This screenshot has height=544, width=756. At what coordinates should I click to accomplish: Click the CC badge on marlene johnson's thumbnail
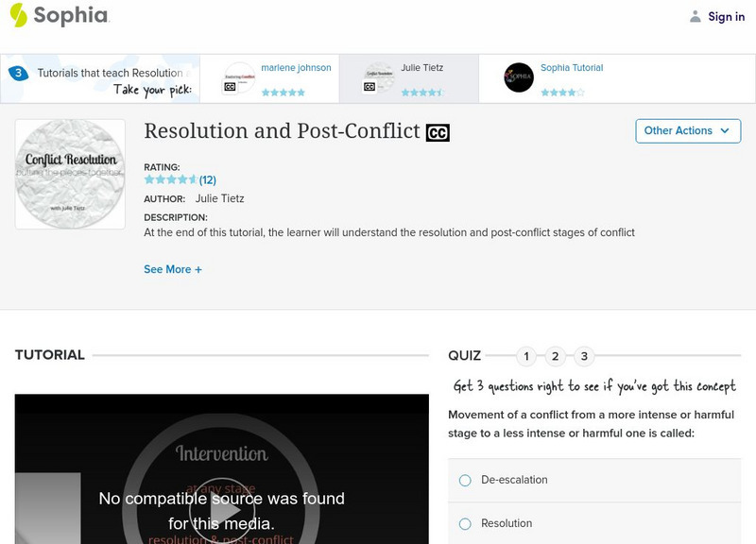pos(230,87)
